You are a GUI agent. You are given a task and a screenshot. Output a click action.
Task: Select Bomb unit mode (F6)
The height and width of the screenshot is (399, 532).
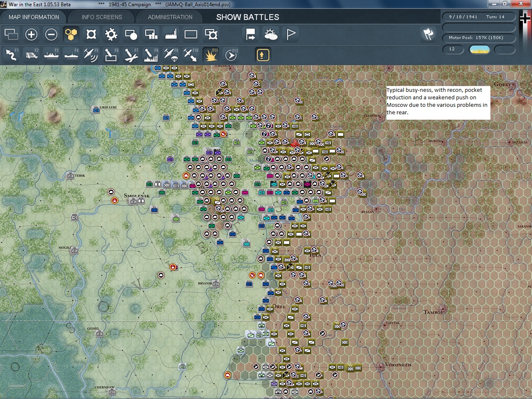pyautogui.click(x=111, y=55)
